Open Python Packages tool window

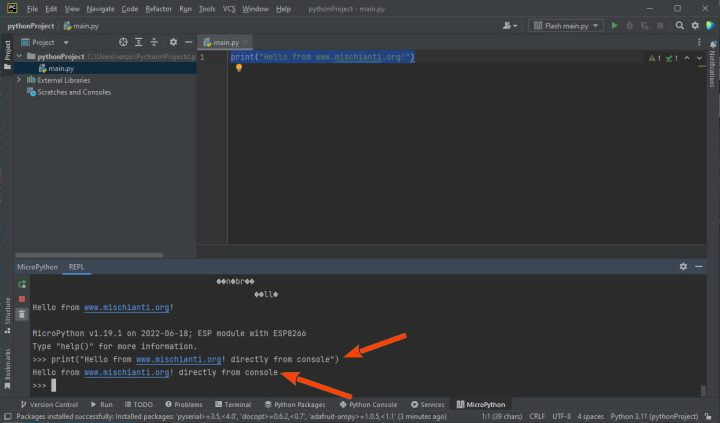point(298,405)
